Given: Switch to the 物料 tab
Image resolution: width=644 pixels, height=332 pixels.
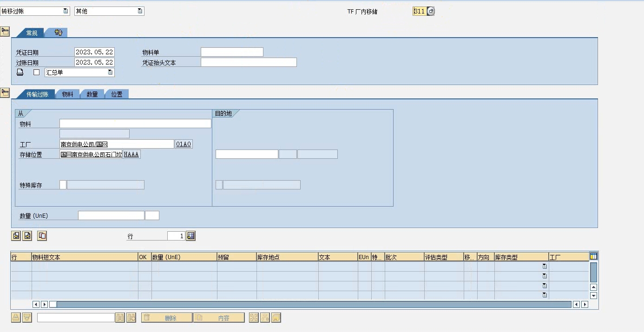Looking at the screenshot, I should click(68, 94).
